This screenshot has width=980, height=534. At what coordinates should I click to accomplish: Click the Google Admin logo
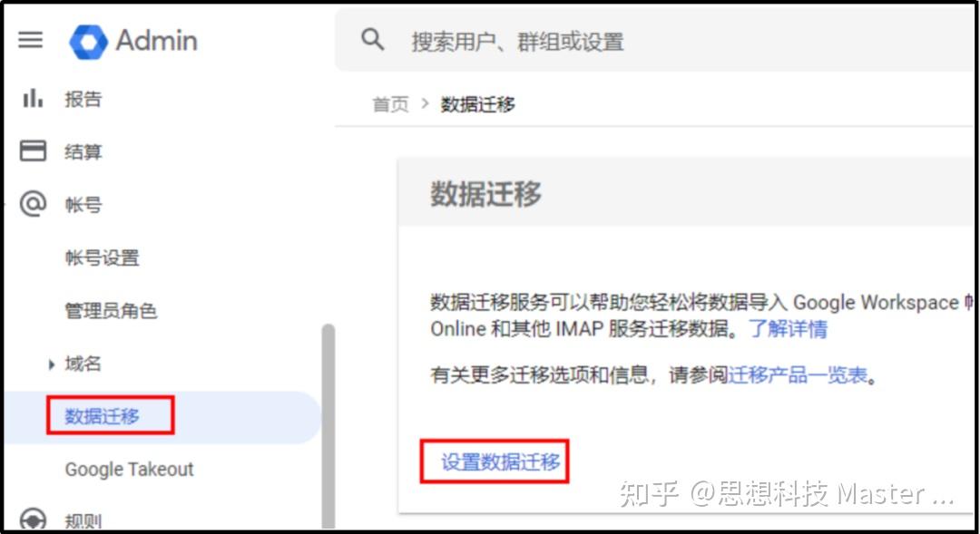[x=88, y=42]
